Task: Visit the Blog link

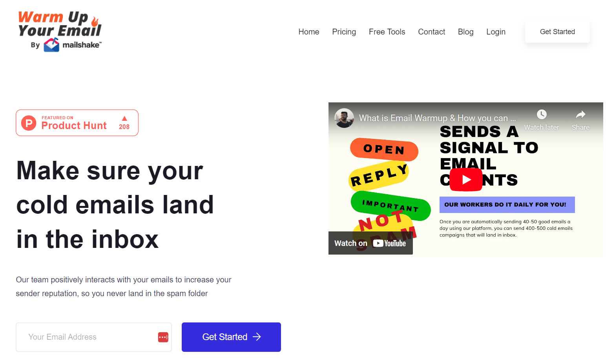Action: click(465, 32)
